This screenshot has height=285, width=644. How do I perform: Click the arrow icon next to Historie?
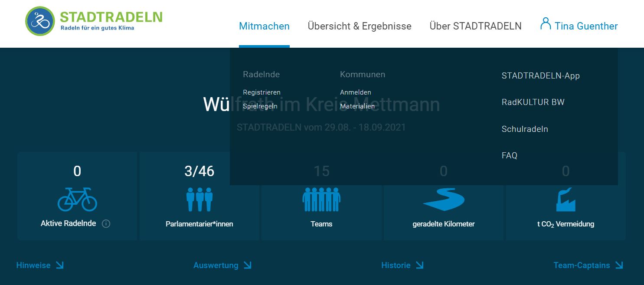pyautogui.click(x=419, y=265)
